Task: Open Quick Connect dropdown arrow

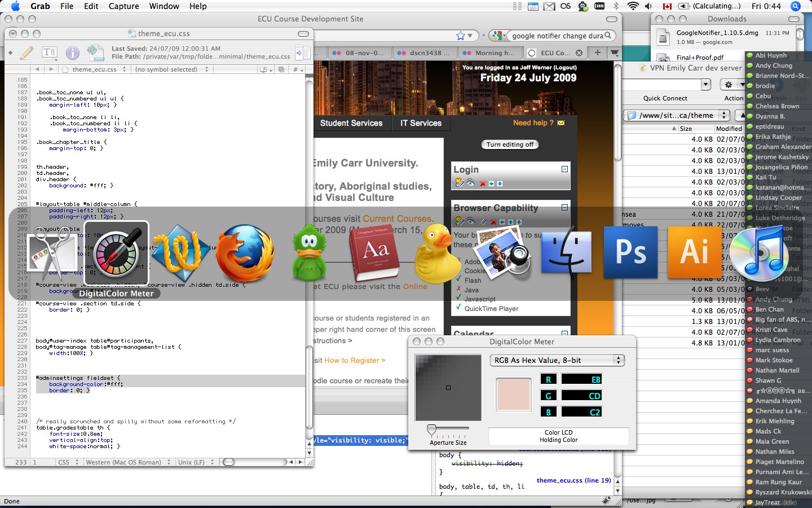Action: [705, 85]
